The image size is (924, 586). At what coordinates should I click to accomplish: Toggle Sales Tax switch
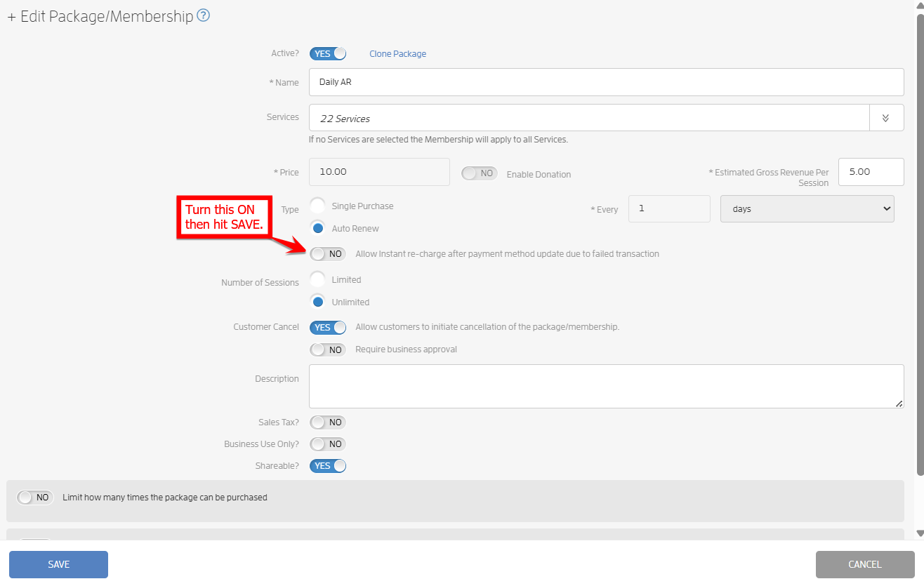(x=328, y=422)
